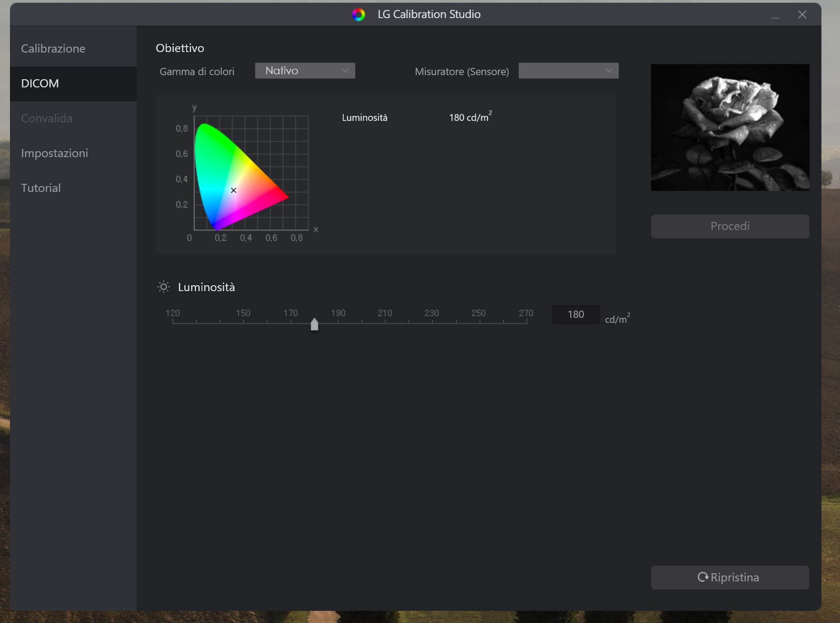
Task: Open the Gamma di colori Nativo dropdown
Action: point(305,71)
